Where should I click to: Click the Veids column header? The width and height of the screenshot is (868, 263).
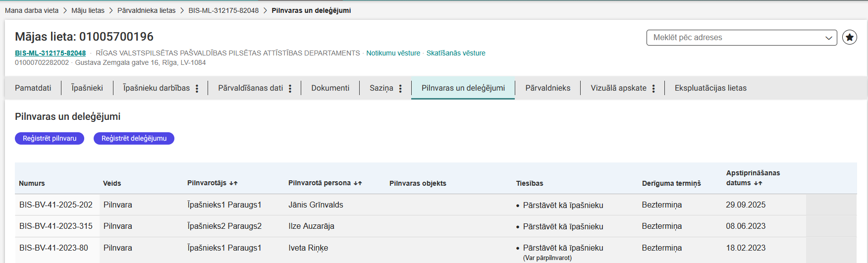pyautogui.click(x=112, y=183)
